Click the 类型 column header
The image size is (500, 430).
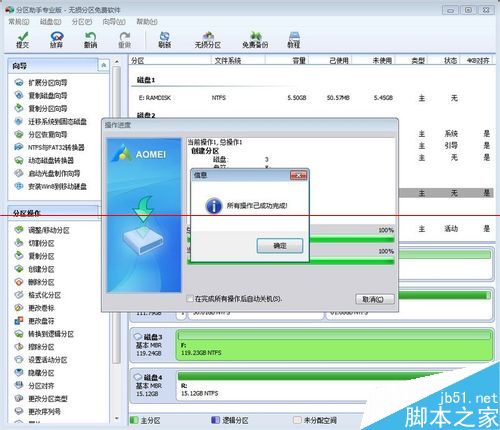(x=411, y=61)
